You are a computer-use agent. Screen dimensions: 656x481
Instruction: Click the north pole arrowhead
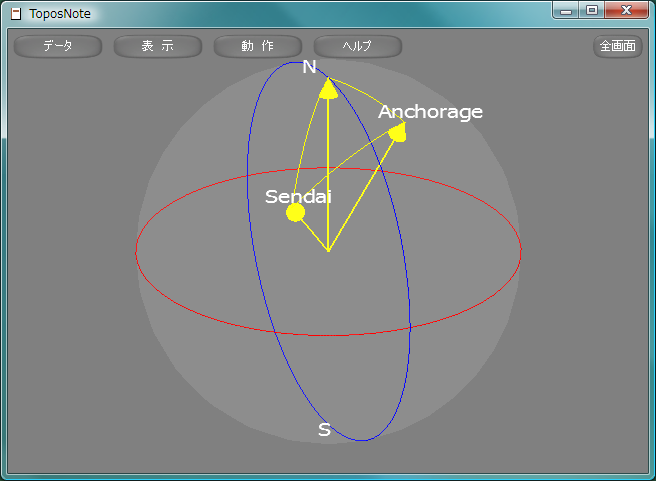[x=328, y=89]
